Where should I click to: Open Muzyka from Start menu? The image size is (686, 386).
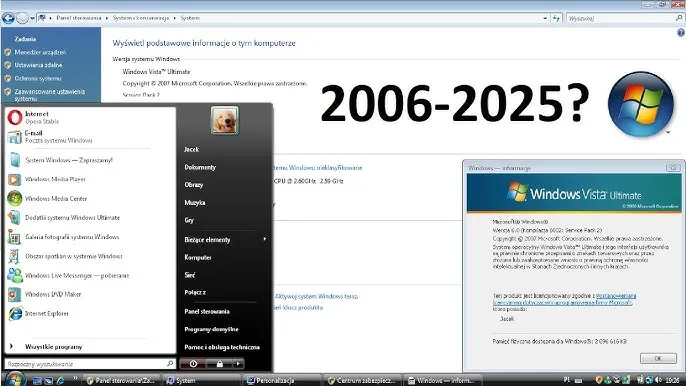click(x=195, y=203)
